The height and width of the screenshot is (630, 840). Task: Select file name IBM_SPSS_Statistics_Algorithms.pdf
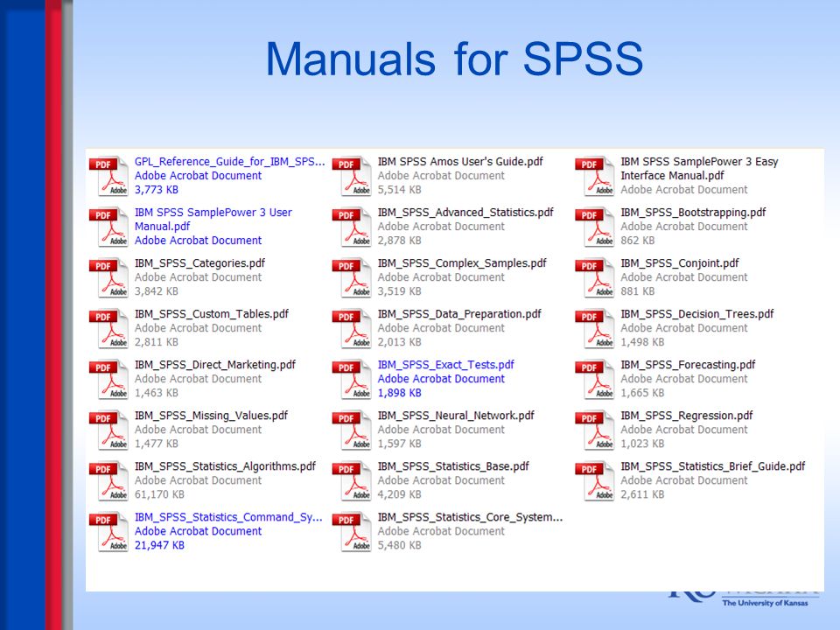(x=225, y=466)
